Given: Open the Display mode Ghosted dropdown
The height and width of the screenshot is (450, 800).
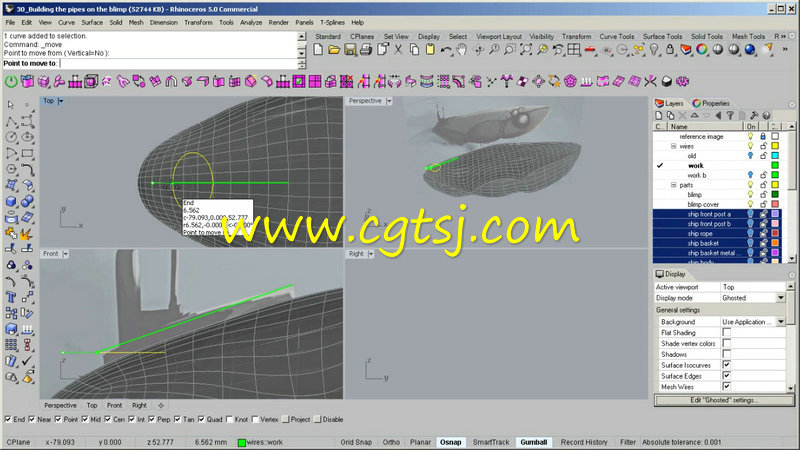Looking at the screenshot, I should [x=781, y=298].
